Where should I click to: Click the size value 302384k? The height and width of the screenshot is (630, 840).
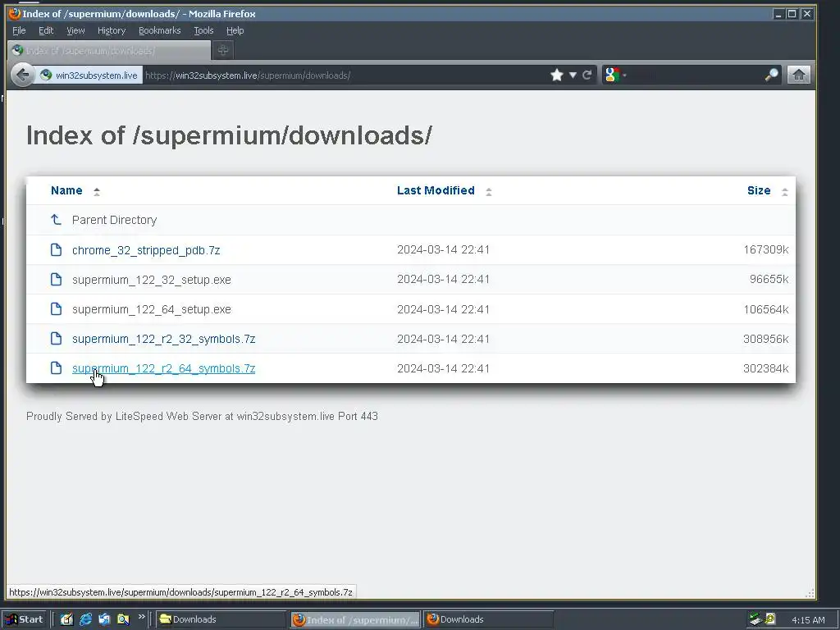tap(765, 368)
